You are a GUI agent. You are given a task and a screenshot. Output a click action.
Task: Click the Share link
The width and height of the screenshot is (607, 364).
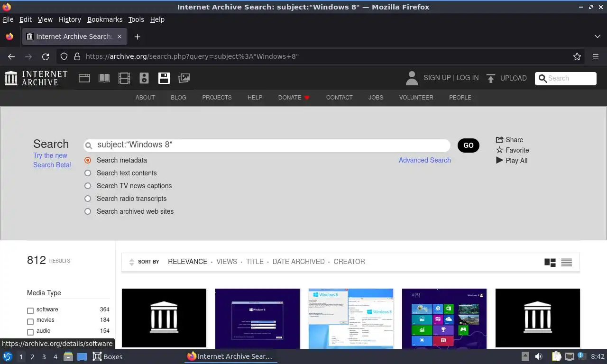[509, 140]
